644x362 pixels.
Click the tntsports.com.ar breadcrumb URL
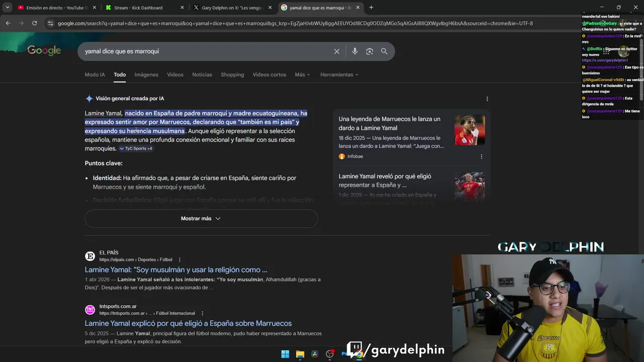pyautogui.click(x=147, y=313)
